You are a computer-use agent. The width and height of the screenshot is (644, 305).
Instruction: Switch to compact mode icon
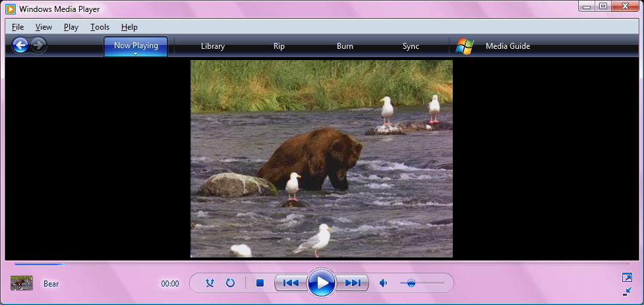[627, 291]
